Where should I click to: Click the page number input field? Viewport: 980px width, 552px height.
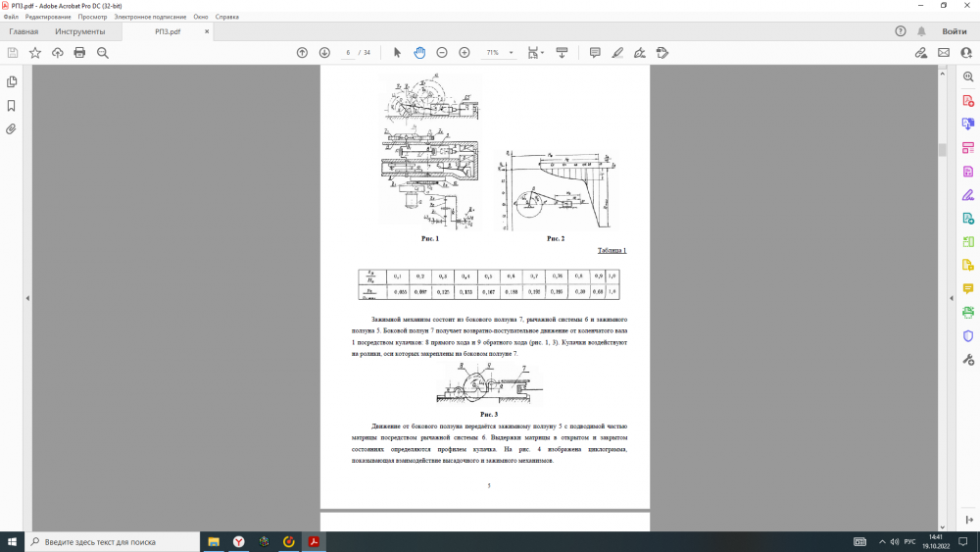[x=348, y=53]
